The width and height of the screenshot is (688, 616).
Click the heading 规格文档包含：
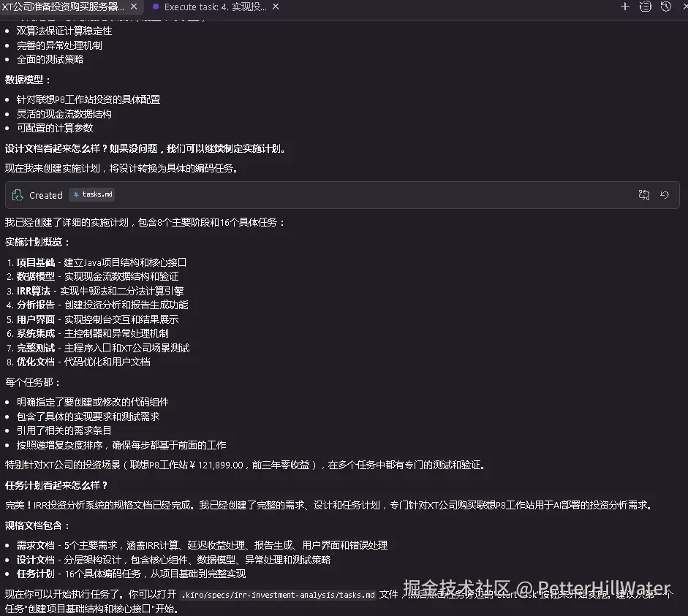click(x=37, y=525)
